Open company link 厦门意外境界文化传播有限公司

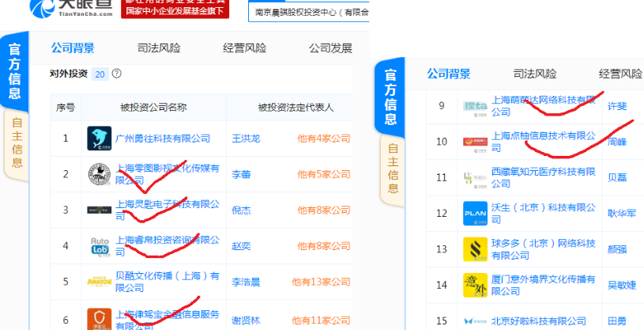tap(544, 285)
